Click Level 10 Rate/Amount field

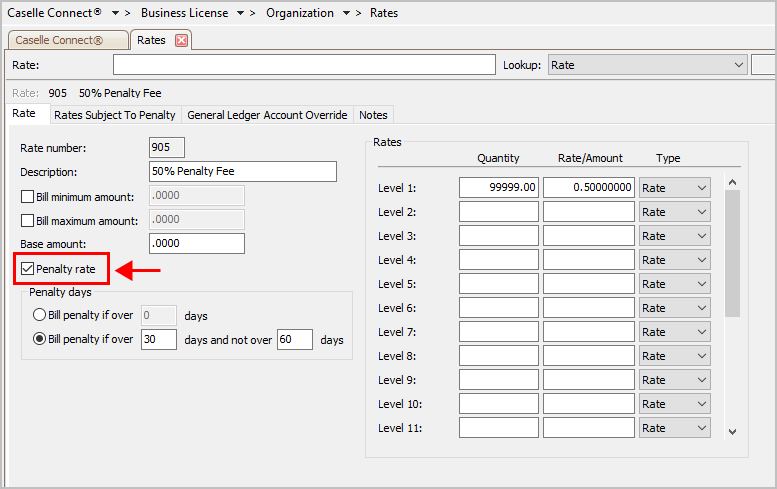click(x=589, y=404)
